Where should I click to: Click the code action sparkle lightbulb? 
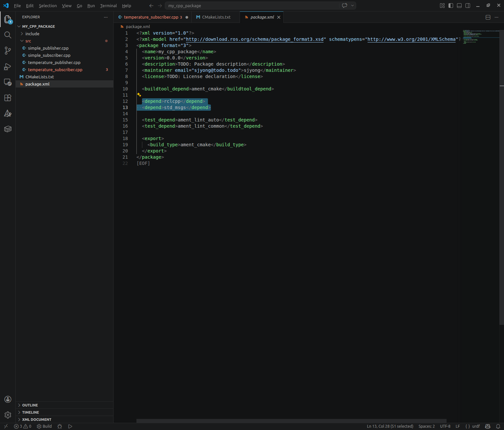pyautogui.click(x=139, y=95)
